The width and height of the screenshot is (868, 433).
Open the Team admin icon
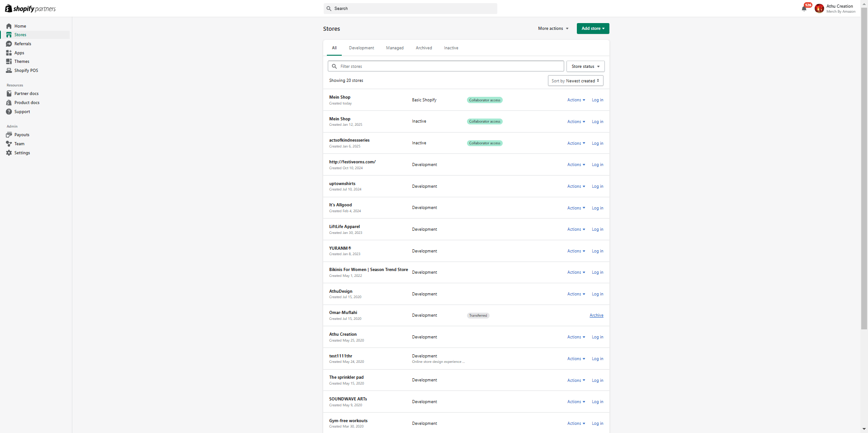9,144
